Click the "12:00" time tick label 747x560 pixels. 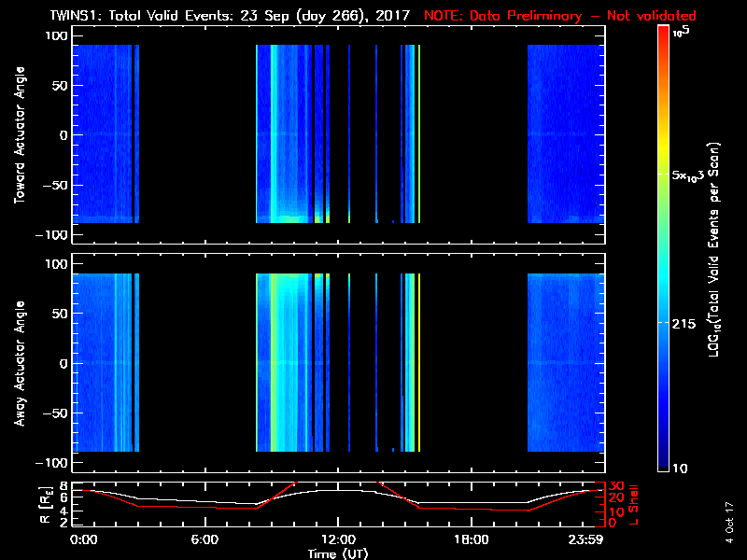coord(338,540)
